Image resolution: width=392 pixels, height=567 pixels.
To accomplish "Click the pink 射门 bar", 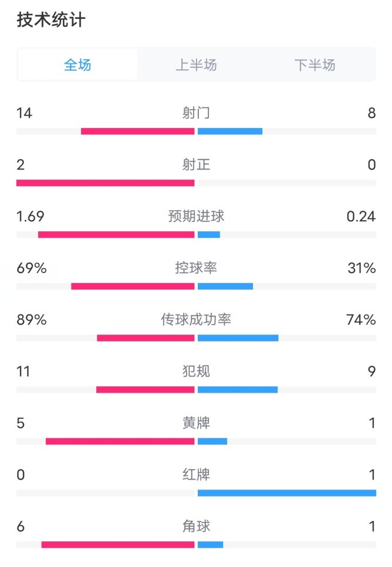I will pos(137,131).
